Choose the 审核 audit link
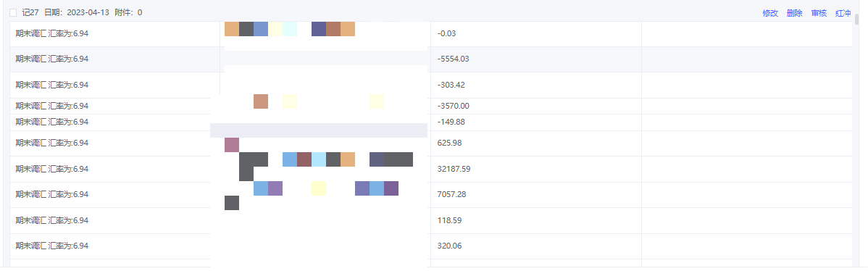 tap(819, 13)
